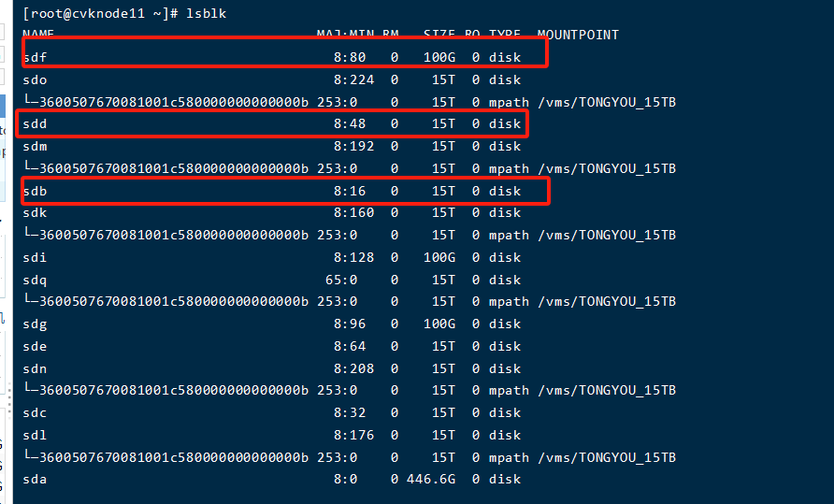This screenshot has width=834, height=504.
Task: Click the 15T size in the sdb row
Action: (x=443, y=191)
